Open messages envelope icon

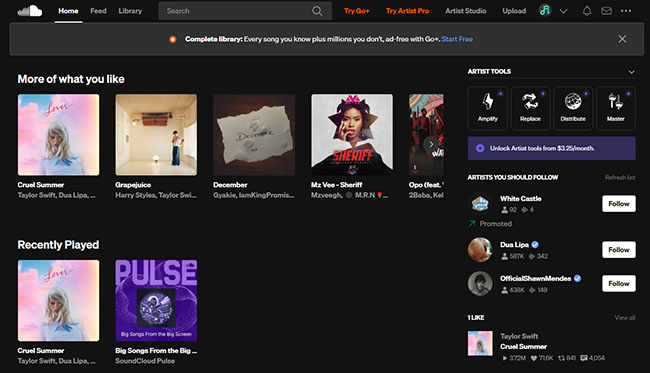coord(606,11)
